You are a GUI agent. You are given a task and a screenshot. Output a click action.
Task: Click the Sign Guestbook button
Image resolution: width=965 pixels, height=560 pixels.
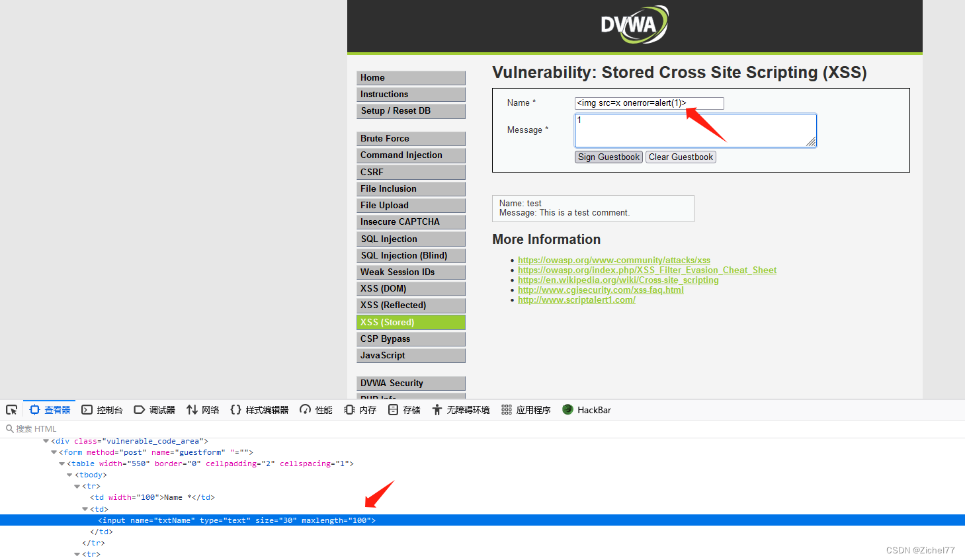coord(608,157)
